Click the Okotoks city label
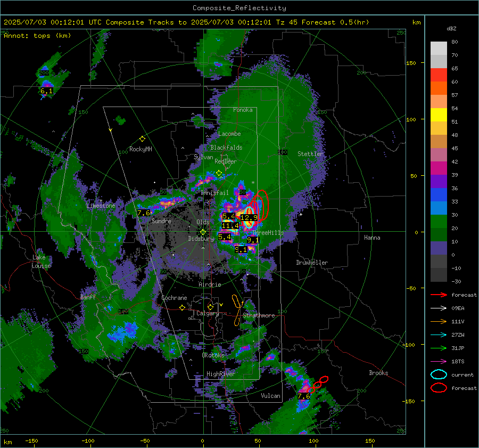Image resolution: width=479 pixels, height=448 pixels. point(213,355)
